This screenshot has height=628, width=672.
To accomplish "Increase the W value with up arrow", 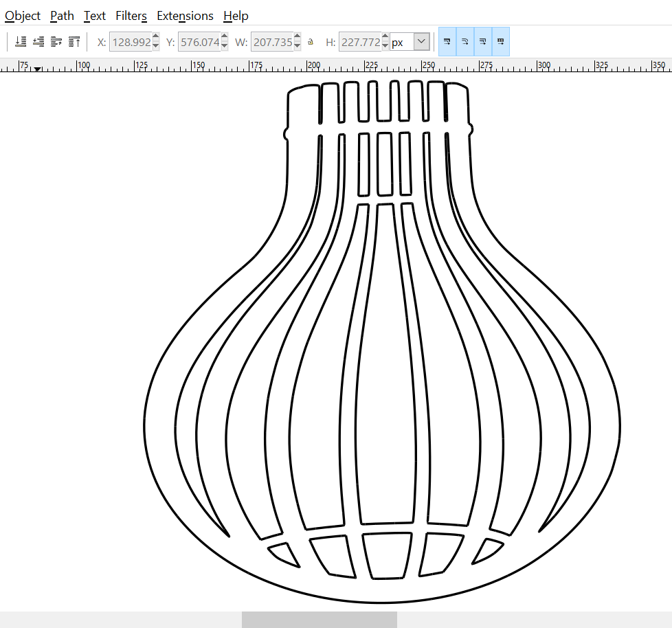I will (298, 37).
